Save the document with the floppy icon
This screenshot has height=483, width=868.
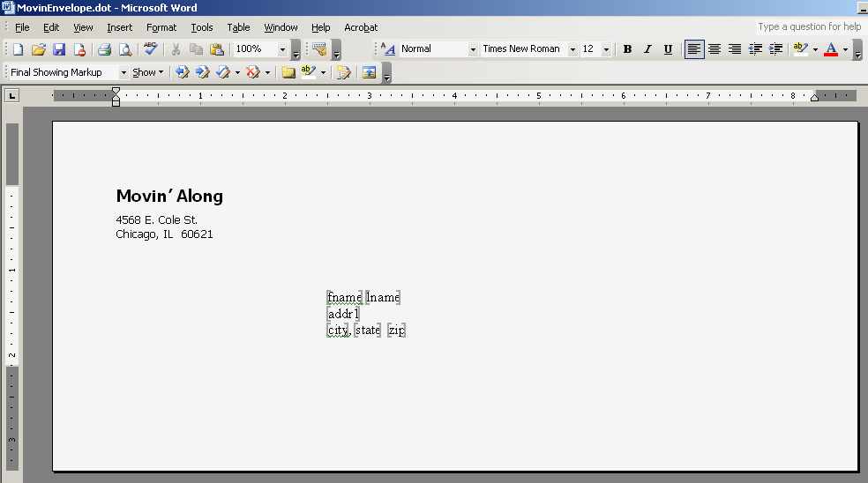(59, 49)
